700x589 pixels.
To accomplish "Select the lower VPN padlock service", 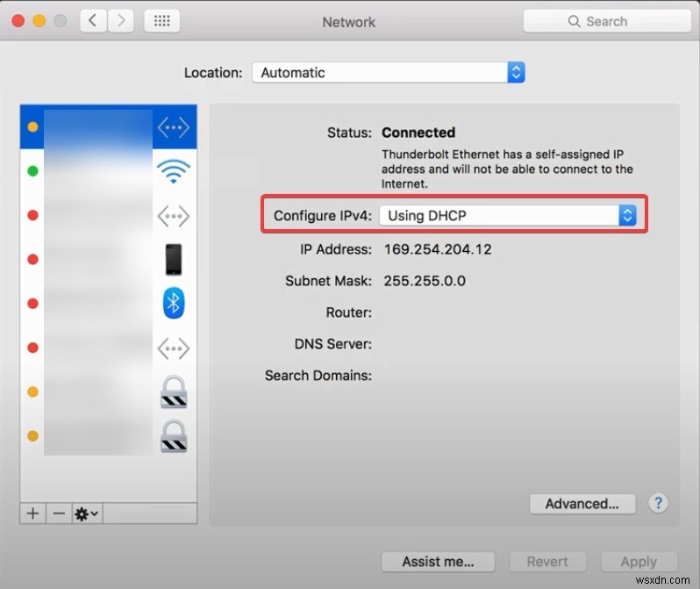I will point(174,436).
